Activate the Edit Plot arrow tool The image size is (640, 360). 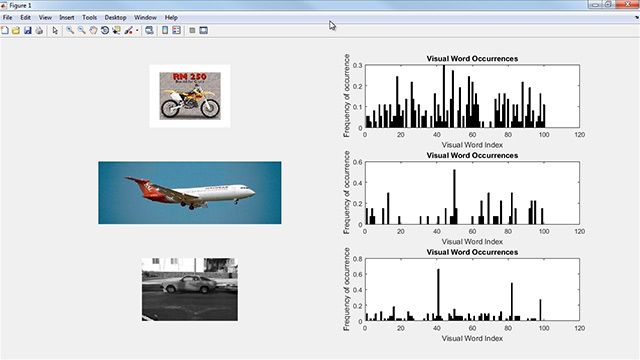coord(55,31)
